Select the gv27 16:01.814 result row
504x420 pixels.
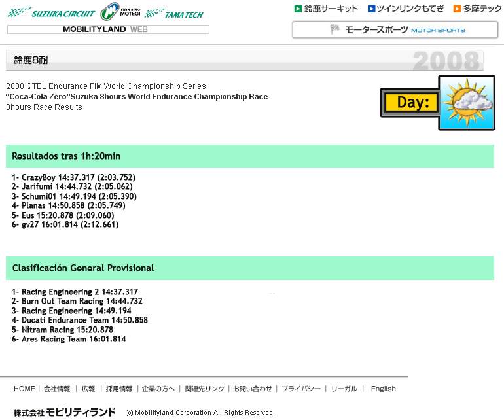[65, 224]
